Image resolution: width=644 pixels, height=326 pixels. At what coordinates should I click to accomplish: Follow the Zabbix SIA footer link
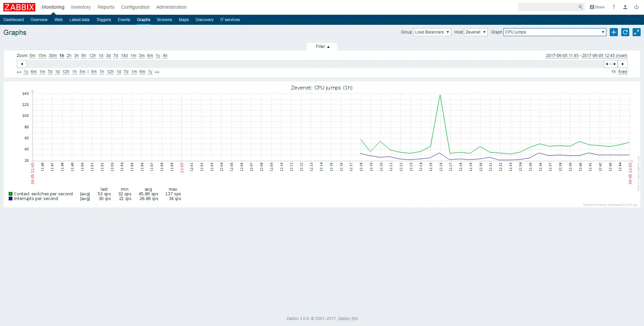click(x=348, y=319)
